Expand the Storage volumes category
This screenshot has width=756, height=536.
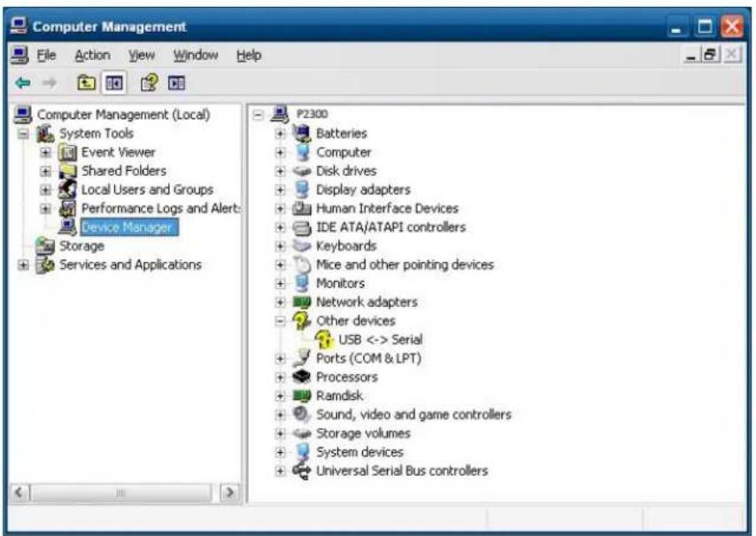(x=280, y=433)
